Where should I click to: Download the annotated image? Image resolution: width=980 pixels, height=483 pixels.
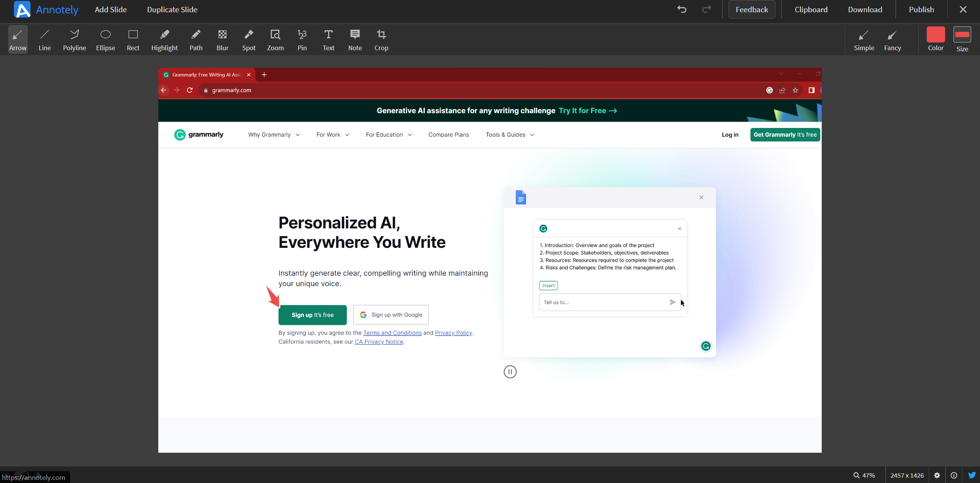click(865, 10)
